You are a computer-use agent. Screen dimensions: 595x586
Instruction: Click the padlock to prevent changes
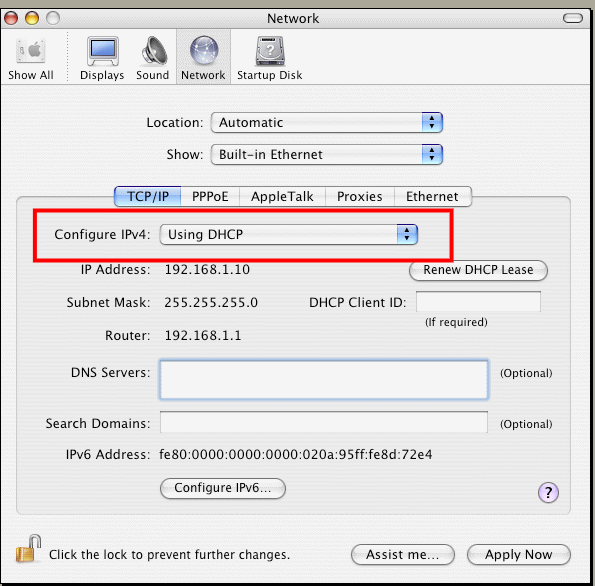pyautogui.click(x=28, y=549)
